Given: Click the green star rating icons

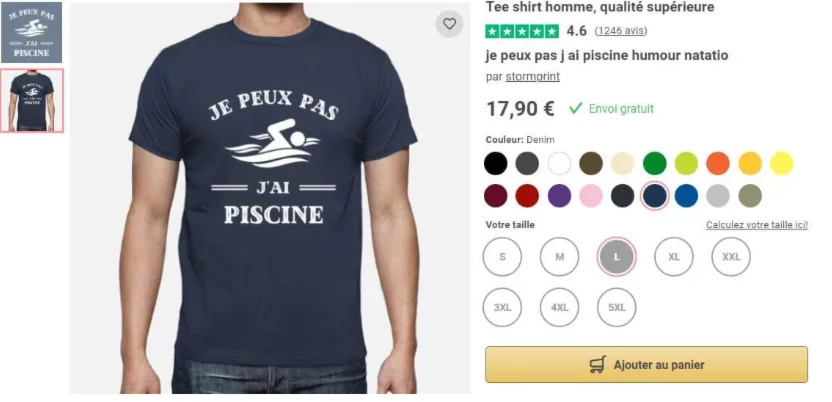Looking at the screenshot, I should click(522, 31).
